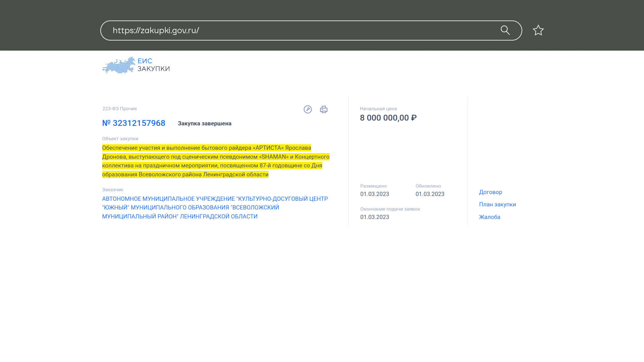644x362 pixels.
Task: Open print form via printer icon
Action: [x=324, y=109]
